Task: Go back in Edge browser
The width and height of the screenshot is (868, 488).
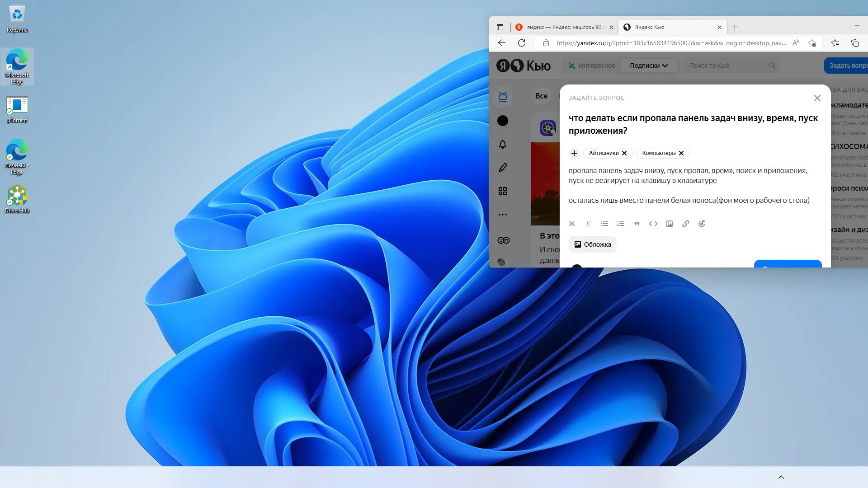Action: pos(502,43)
